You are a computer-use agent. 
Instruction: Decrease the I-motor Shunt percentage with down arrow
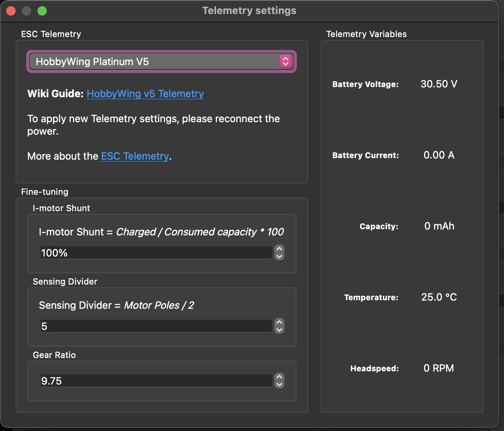pyautogui.click(x=279, y=256)
